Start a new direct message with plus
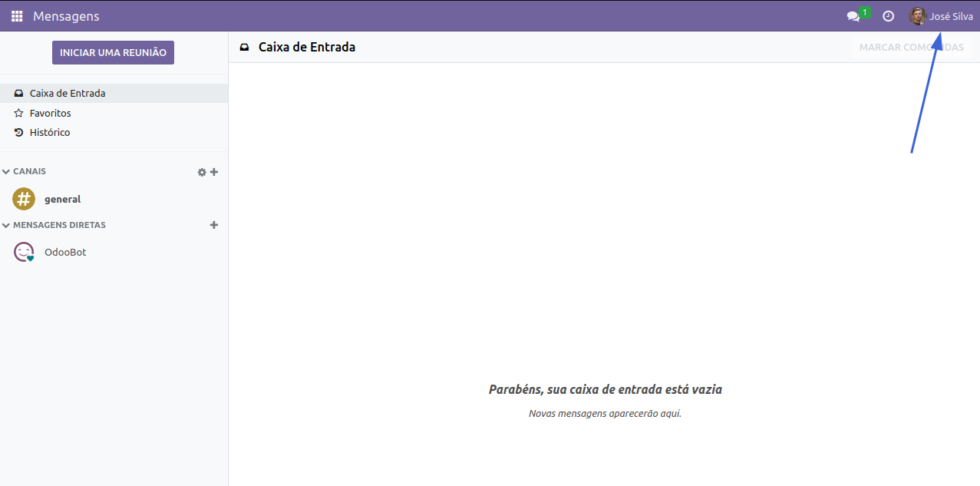Image resolution: width=980 pixels, height=486 pixels. [214, 225]
